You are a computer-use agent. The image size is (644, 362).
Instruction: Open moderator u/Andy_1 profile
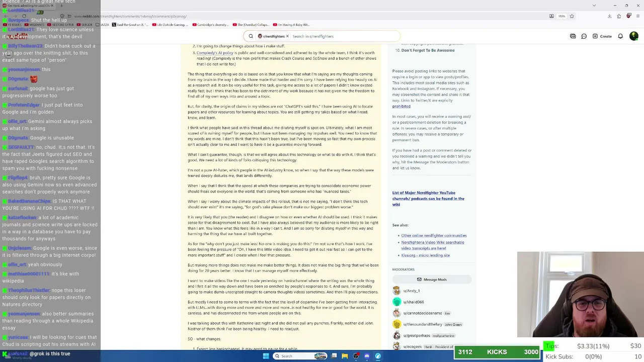click(412, 291)
